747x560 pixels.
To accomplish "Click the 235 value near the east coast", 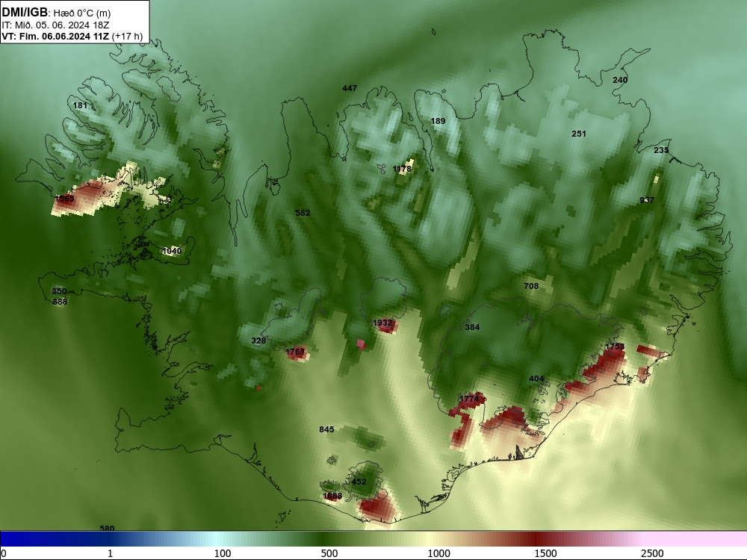I will pos(661,150).
